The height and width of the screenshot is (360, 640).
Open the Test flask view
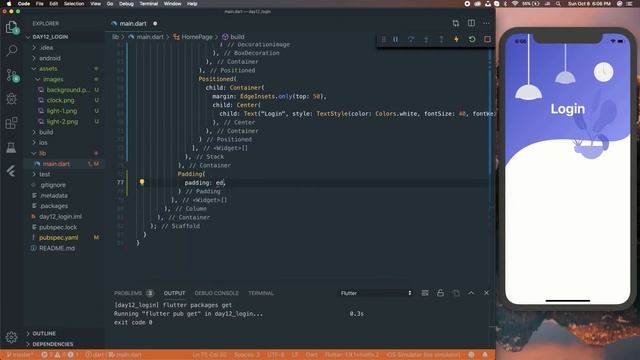11,147
